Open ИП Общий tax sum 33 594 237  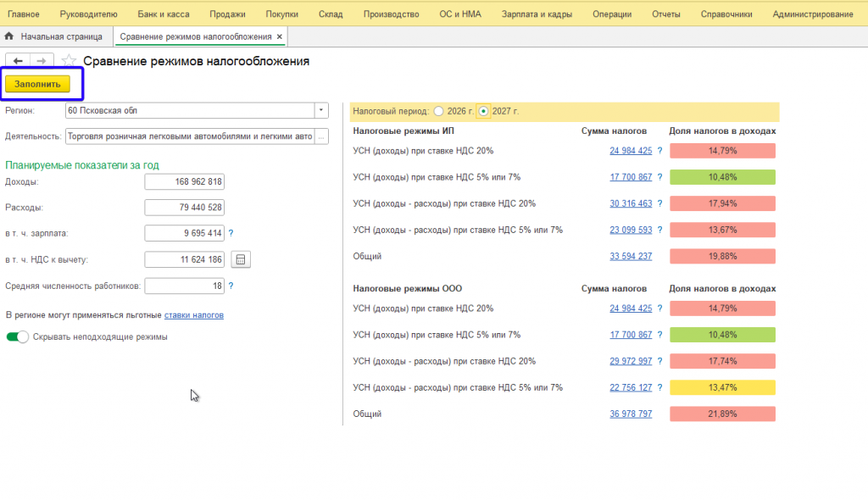tap(631, 257)
